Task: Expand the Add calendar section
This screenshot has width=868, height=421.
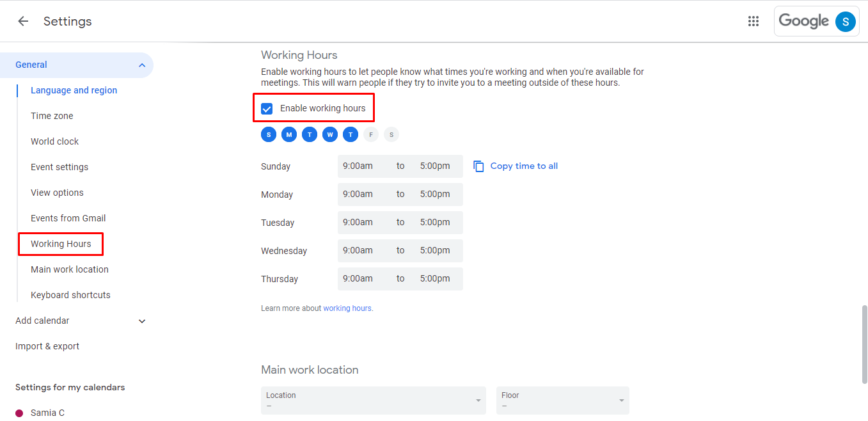Action: (x=142, y=321)
